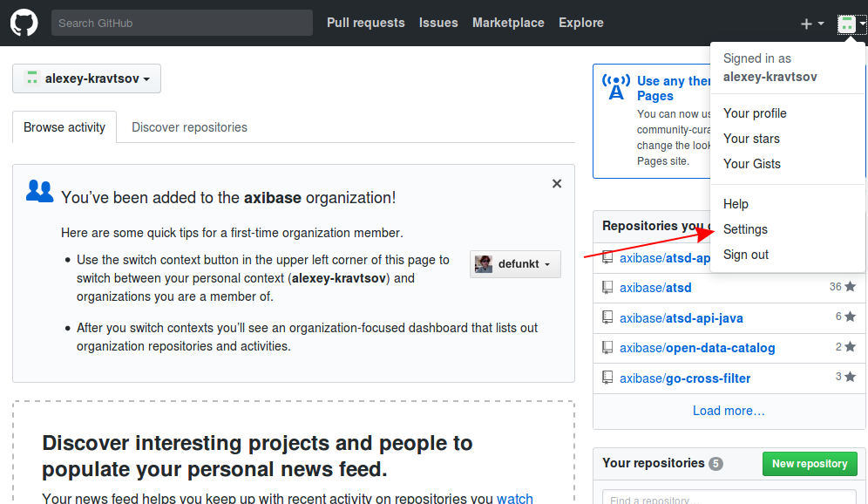This screenshot has height=504, width=868.
Task: Click the organization people icon
Action: (39, 191)
